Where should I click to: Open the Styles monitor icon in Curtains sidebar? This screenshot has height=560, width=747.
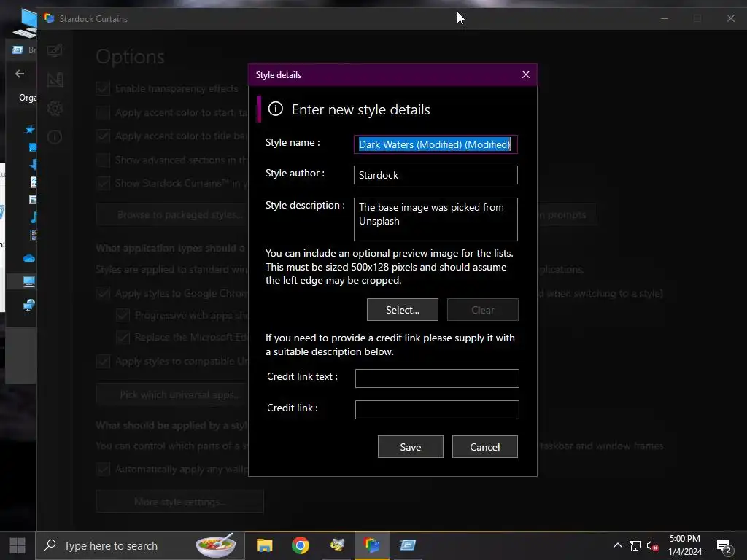click(55, 50)
